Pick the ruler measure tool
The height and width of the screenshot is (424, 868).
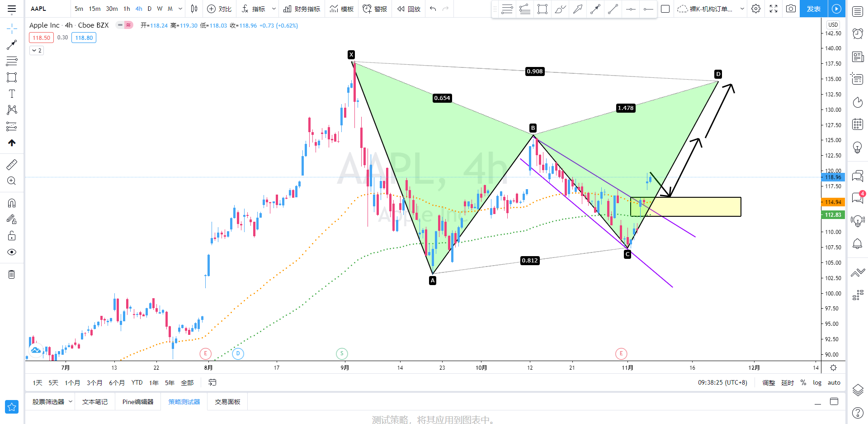coord(12,165)
